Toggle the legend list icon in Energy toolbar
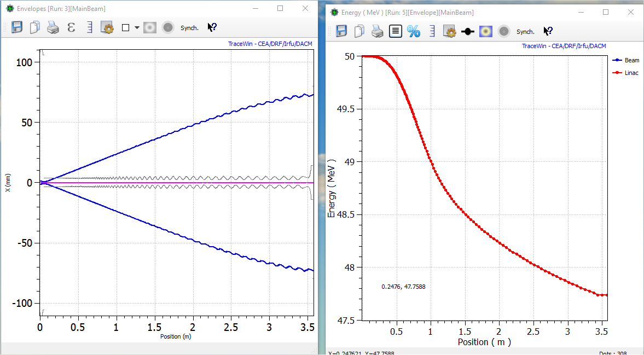 [x=395, y=32]
